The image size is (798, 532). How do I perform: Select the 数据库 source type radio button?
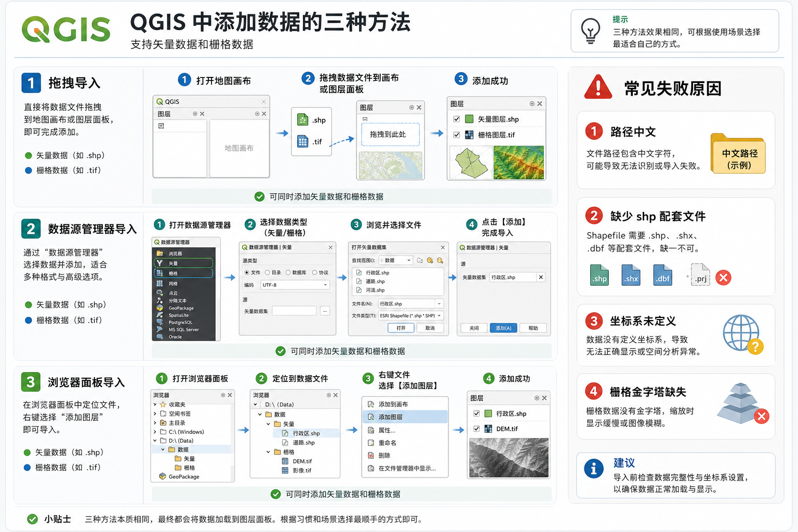288,272
